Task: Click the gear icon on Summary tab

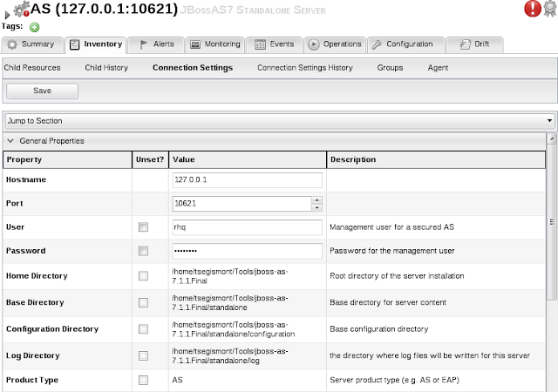Action: [x=12, y=44]
